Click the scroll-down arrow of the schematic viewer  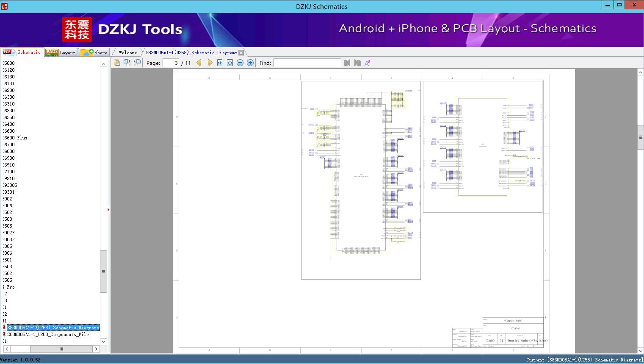[x=641, y=350]
